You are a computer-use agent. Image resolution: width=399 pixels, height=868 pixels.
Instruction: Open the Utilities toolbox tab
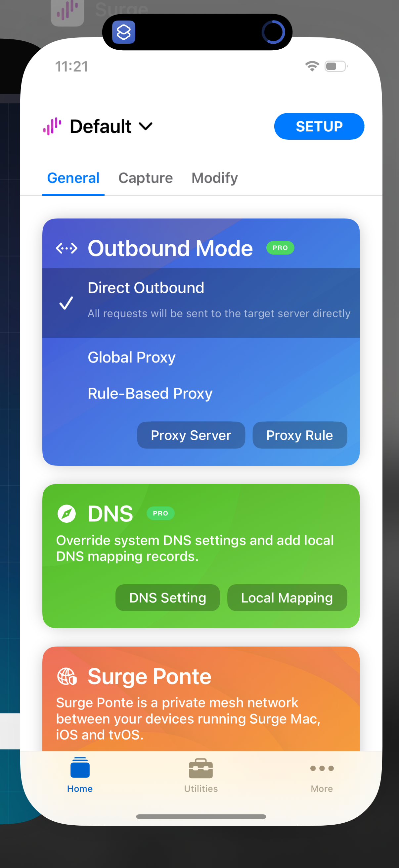point(201,775)
